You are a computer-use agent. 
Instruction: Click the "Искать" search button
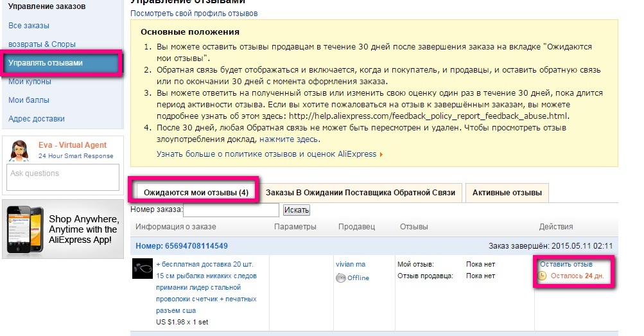(x=296, y=210)
